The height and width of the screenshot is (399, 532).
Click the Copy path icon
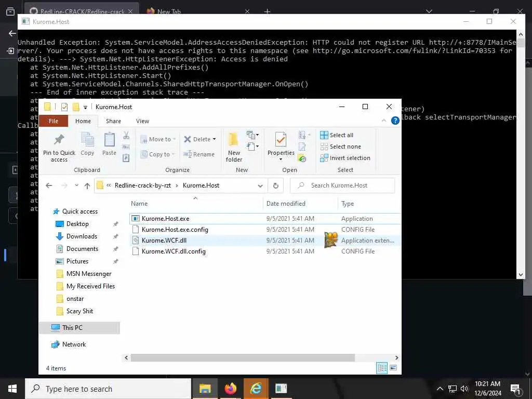click(x=126, y=147)
